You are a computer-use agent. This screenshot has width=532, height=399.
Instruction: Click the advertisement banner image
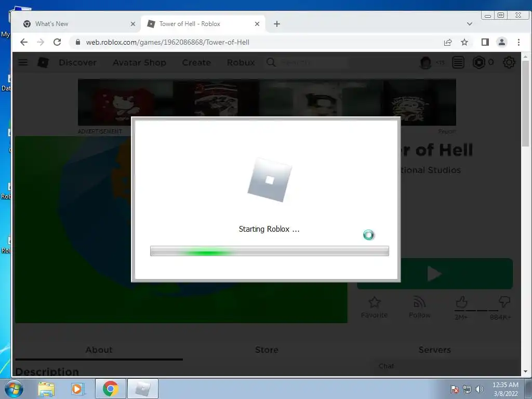pos(267,102)
